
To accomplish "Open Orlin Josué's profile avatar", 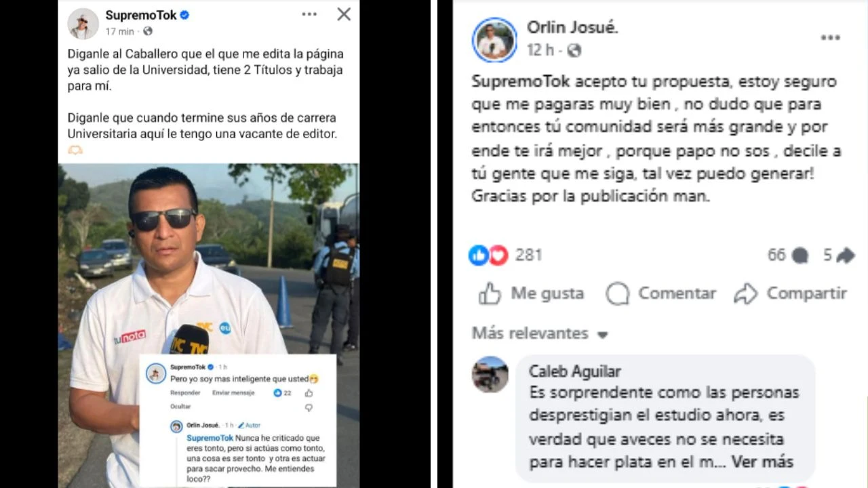I will [x=494, y=40].
